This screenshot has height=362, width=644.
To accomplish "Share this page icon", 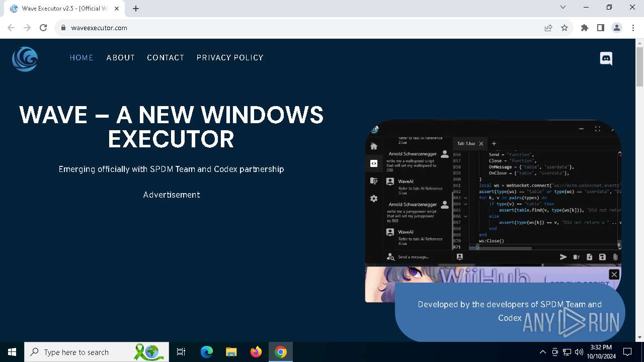I will tap(548, 28).
